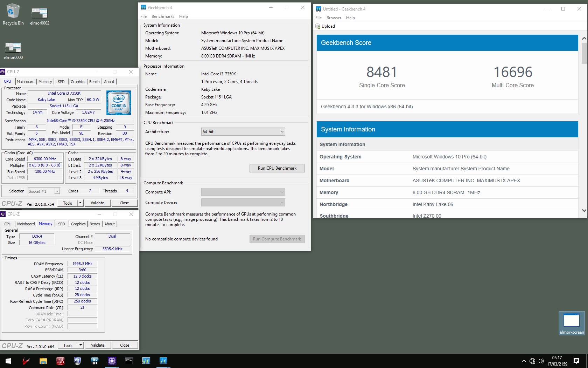
Task: Click the scrollbar thumb in Geekbench results
Action: (584, 53)
